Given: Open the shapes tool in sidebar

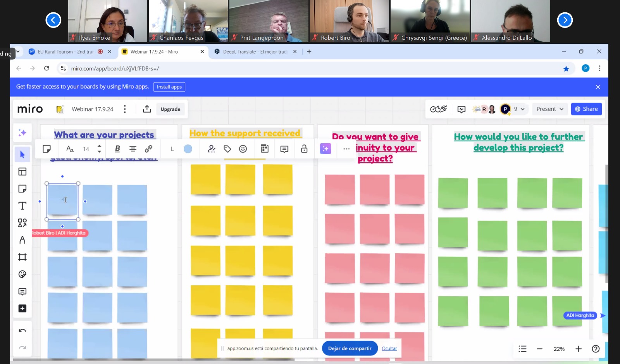Looking at the screenshot, I should point(22,223).
